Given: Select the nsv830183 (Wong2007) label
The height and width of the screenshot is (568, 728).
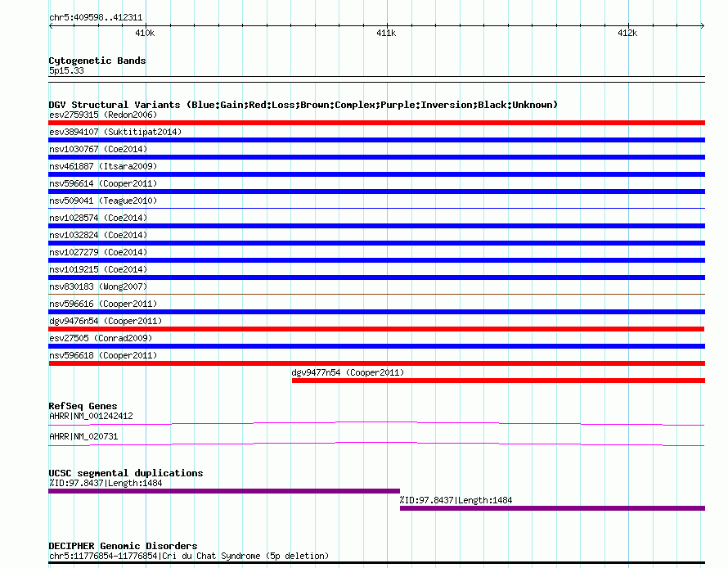Looking at the screenshot, I should click(98, 286).
